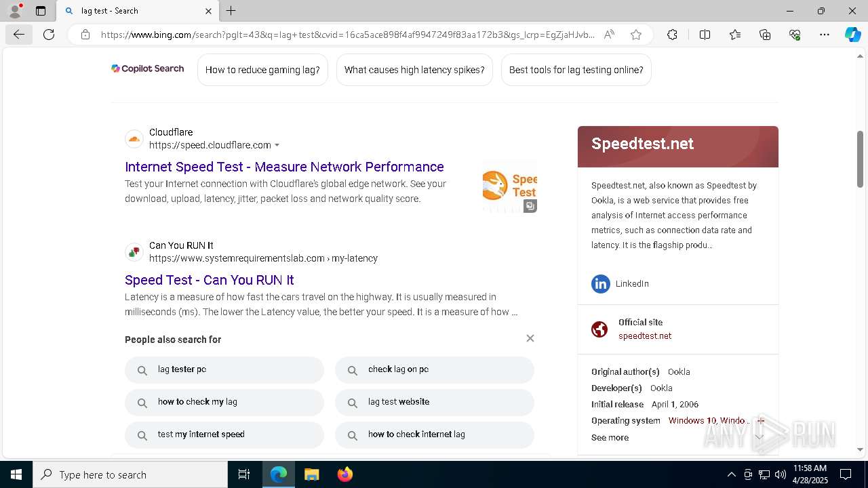Open File Explorer from taskbar
868x488 pixels.
[x=311, y=474]
